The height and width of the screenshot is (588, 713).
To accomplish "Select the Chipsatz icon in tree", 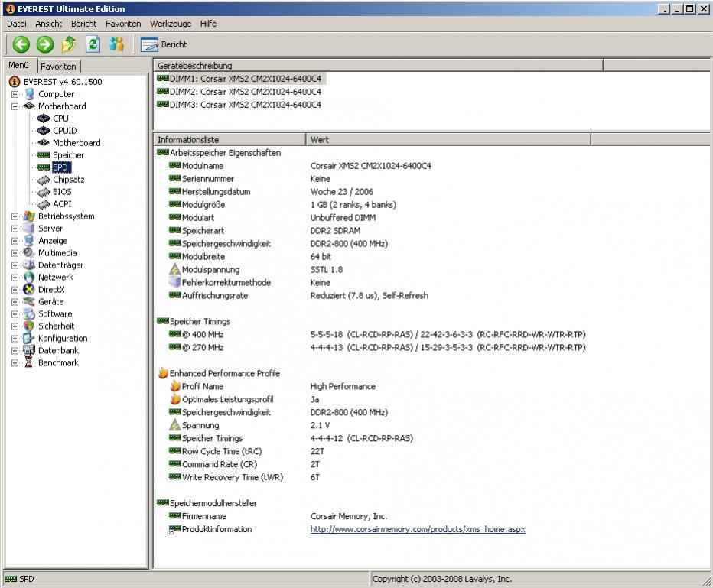I will click(x=44, y=180).
